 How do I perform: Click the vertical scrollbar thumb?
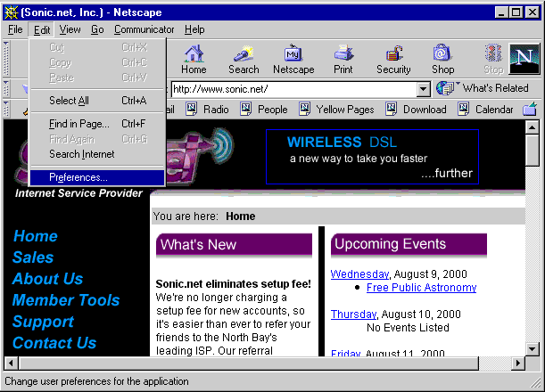click(x=533, y=151)
